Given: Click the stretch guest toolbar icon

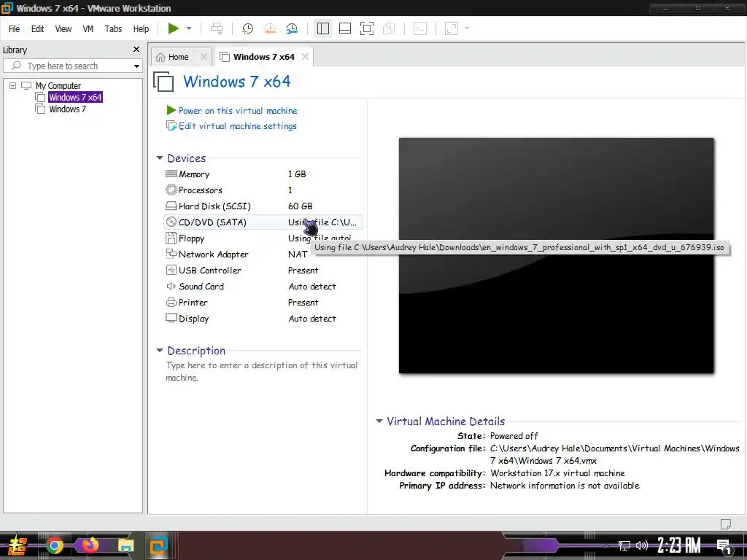Looking at the screenshot, I should (x=451, y=28).
